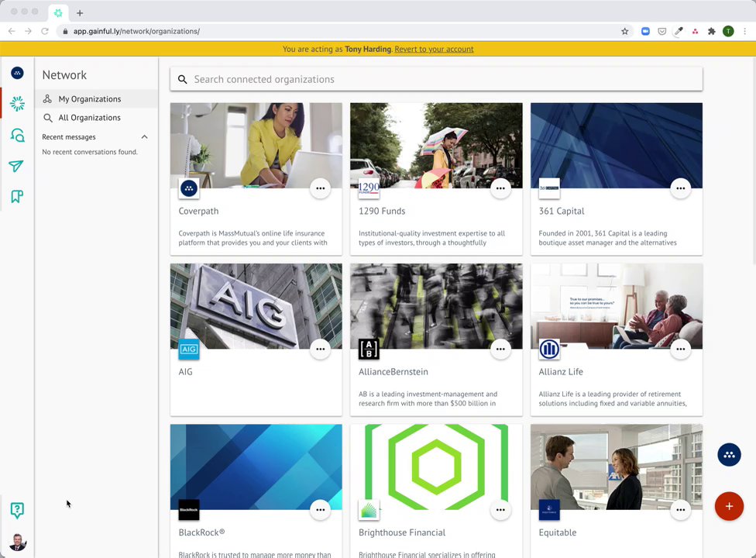Open the Coverpath logo in left rail
This screenshot has height=558, width=756.
coord(17,74)
